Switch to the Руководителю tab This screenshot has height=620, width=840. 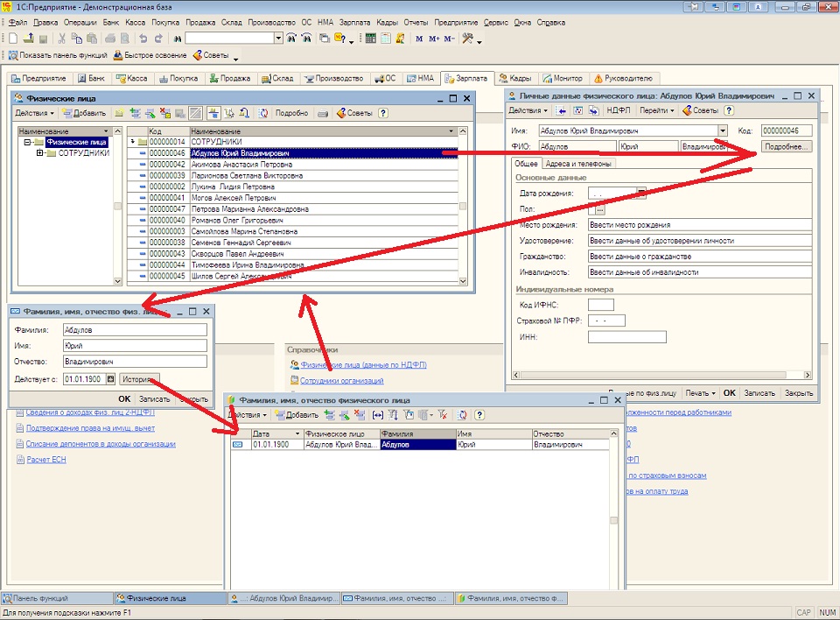[624, 78]
